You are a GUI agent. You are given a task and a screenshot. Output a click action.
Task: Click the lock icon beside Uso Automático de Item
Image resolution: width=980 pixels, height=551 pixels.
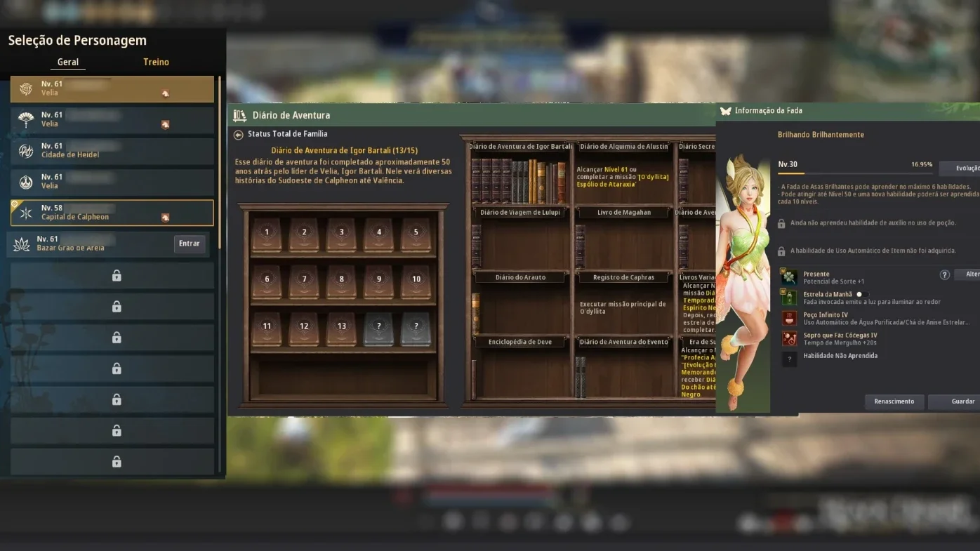781,251
